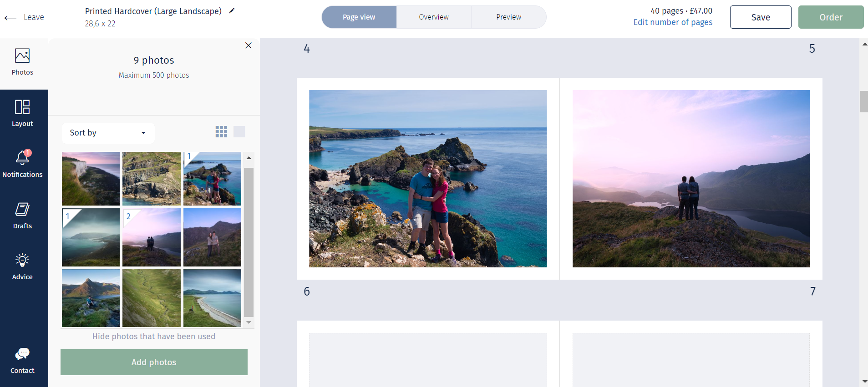Click the 'Maximum 500 photos' text
The height and width of the screenshot is (387, 868).
tap(154, 75)
